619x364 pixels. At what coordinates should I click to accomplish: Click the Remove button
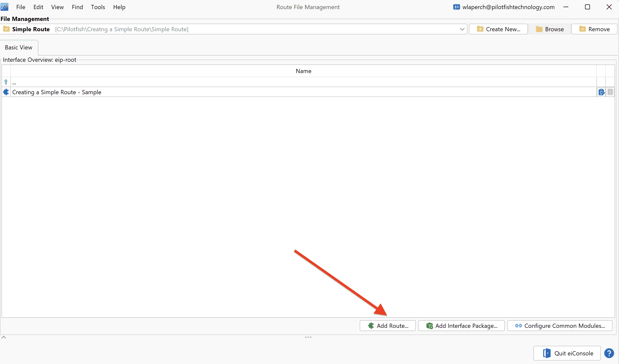click(594, 29)
